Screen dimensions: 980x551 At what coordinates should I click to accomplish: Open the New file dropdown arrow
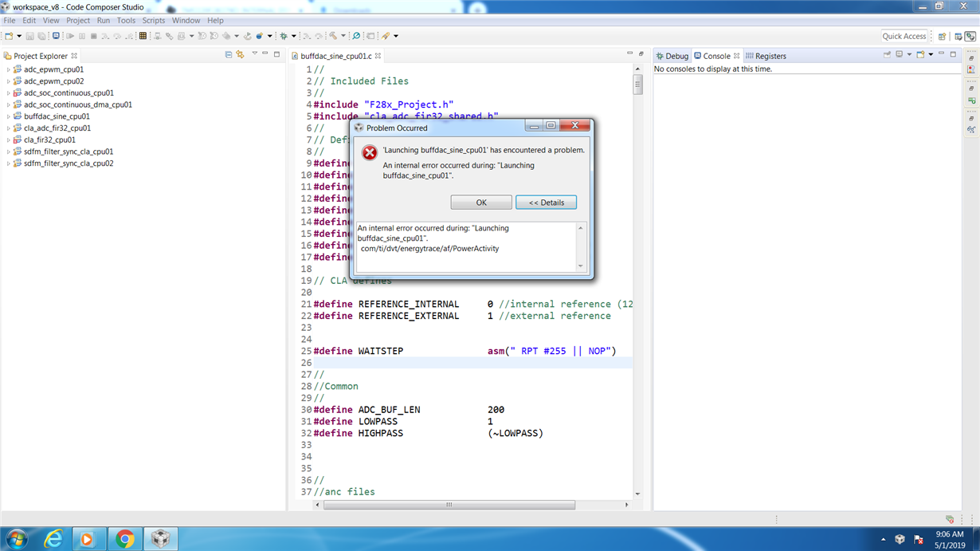pyautogui.click(x=19, y=36)
